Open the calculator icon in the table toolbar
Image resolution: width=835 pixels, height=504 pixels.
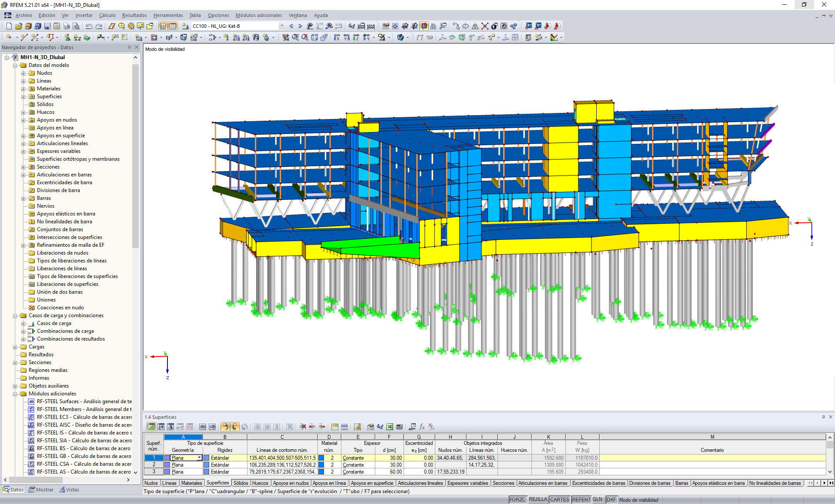click(x=399, y=427)
